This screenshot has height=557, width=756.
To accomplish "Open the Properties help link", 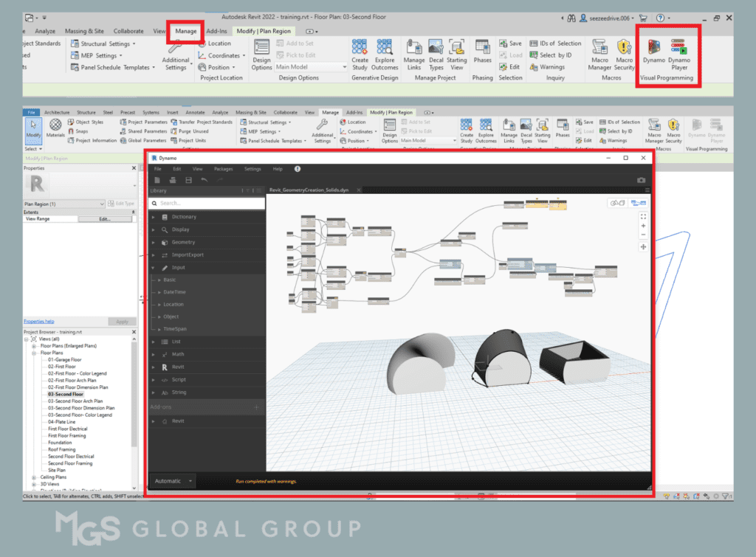I will [x=39, y=322].
